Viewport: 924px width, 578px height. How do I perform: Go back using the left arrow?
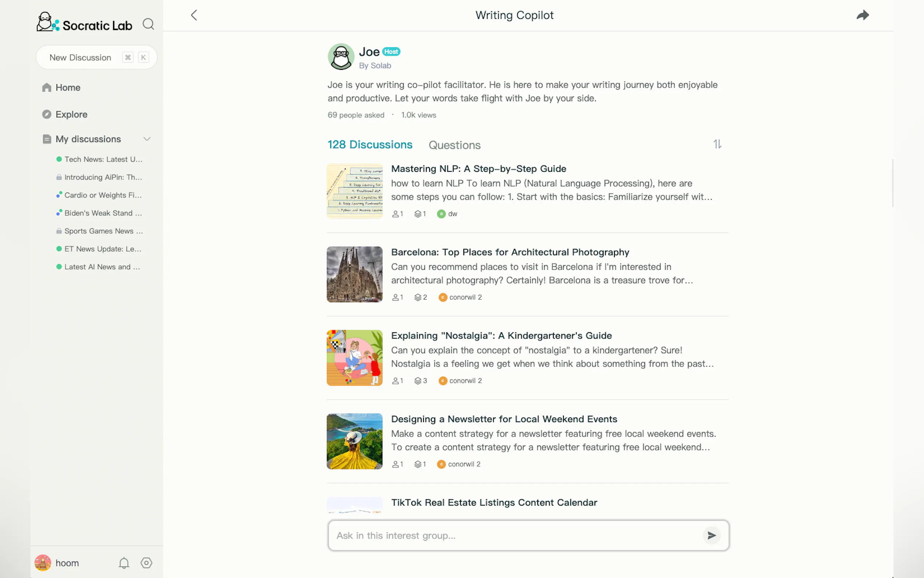(194, 15)
